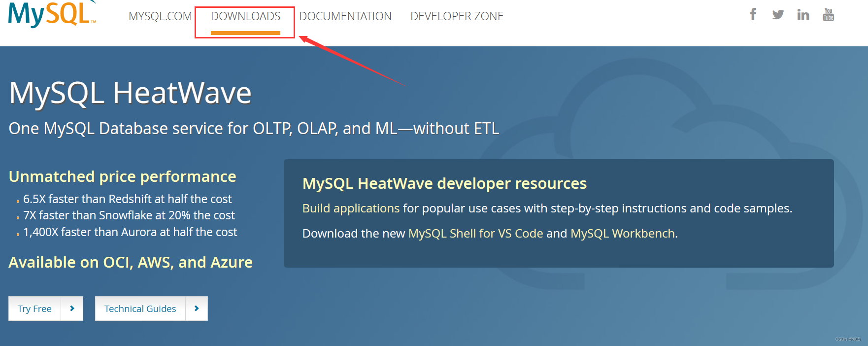Click the MySQL logo

pyautogui.click(x=52, y=13)
